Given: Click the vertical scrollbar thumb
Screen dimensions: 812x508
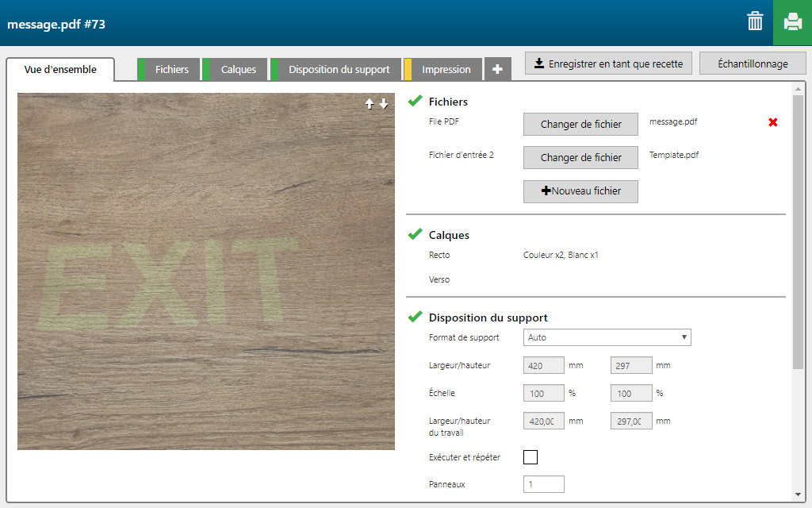Looking at the screenshot, I should (798, 232).
